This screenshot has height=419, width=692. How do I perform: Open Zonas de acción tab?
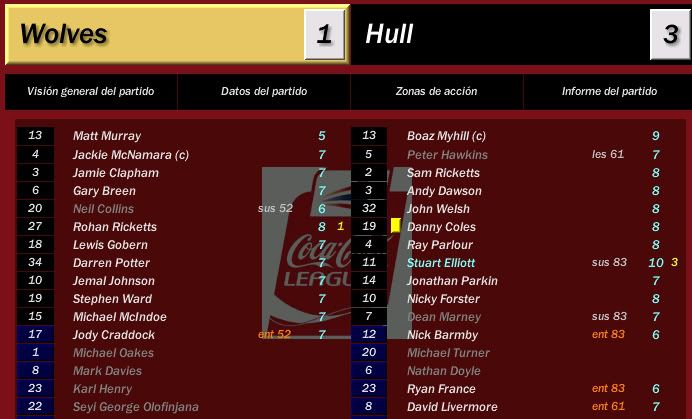436,91
